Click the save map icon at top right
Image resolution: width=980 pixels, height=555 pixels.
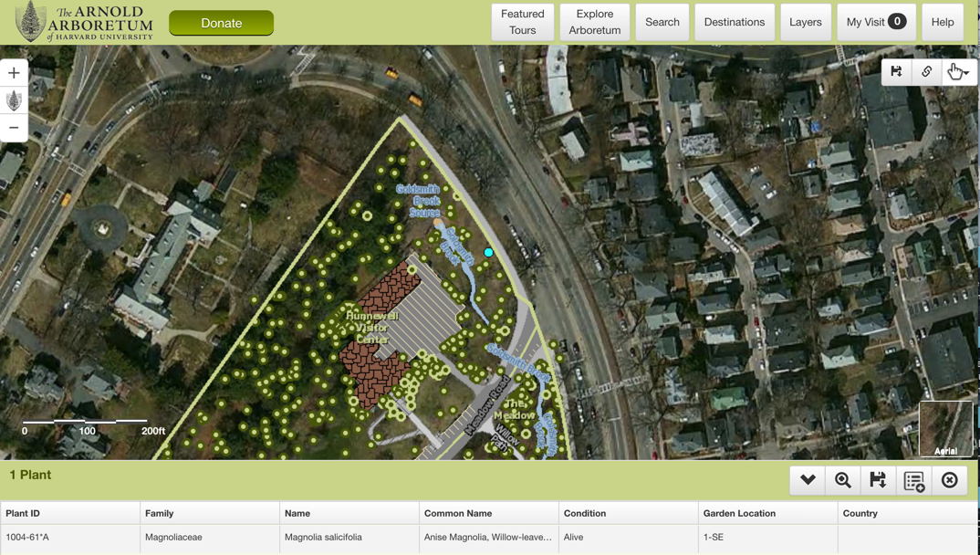(x=896, y=72)
